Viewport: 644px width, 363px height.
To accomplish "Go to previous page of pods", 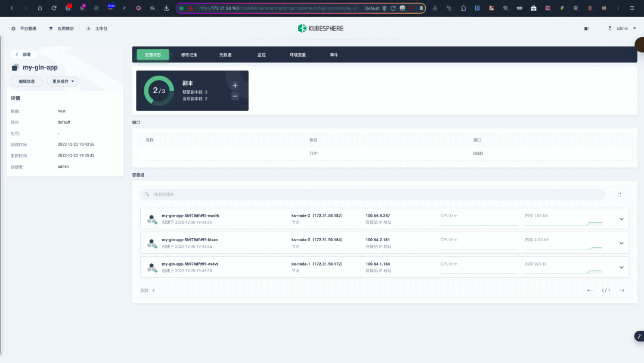I will (590, 290).
